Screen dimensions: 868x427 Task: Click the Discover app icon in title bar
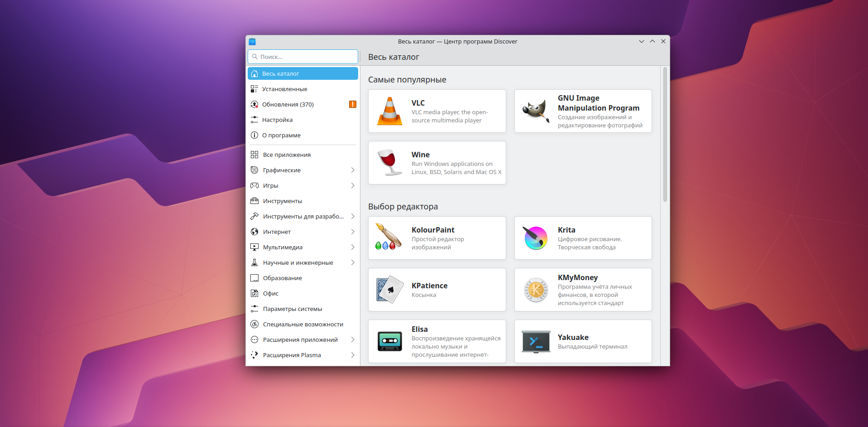point(253,42)
